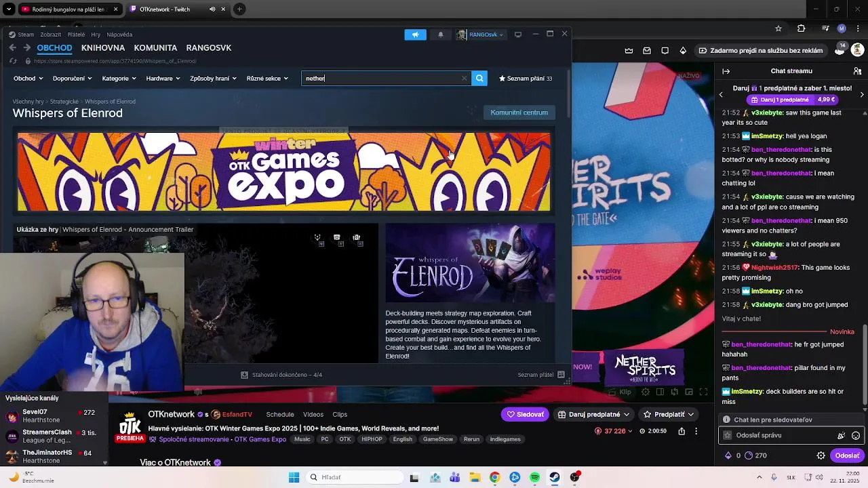The image size is (868, 488).
Task: Open chat settings gear icon
Action: (821, 455)
